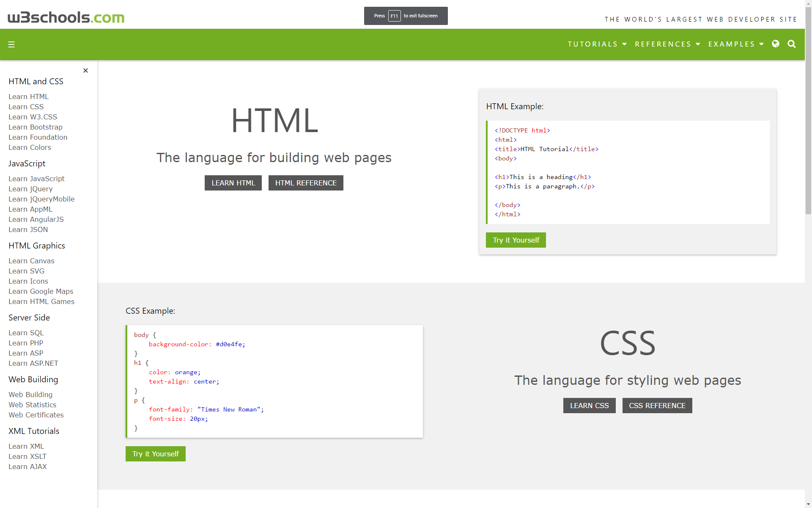Open Learn XML link
812x508 pixels.
(x=26, y=446)
